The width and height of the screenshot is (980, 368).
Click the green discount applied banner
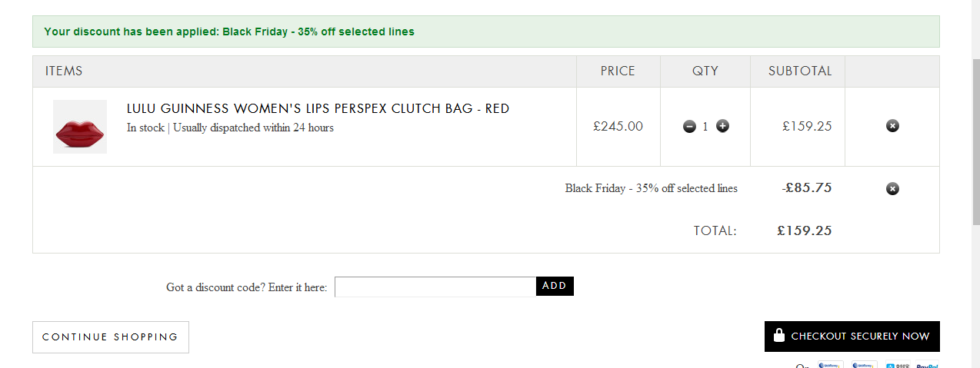486,31
